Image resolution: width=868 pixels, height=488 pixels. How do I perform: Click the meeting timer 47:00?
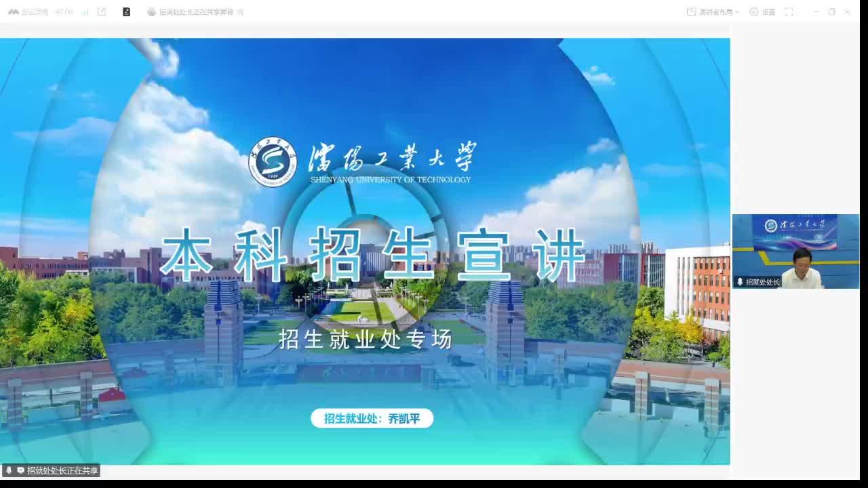click(64, 12)
